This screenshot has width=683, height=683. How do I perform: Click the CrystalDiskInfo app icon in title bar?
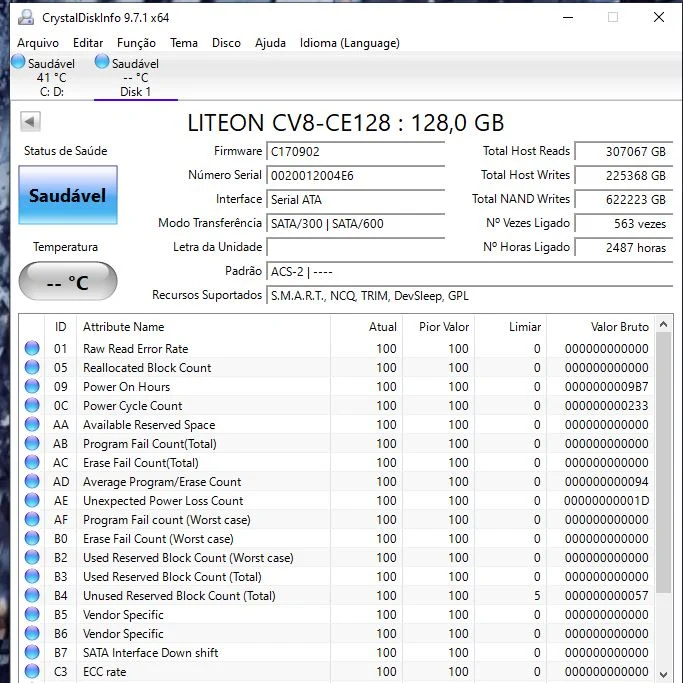pos(26,17)
